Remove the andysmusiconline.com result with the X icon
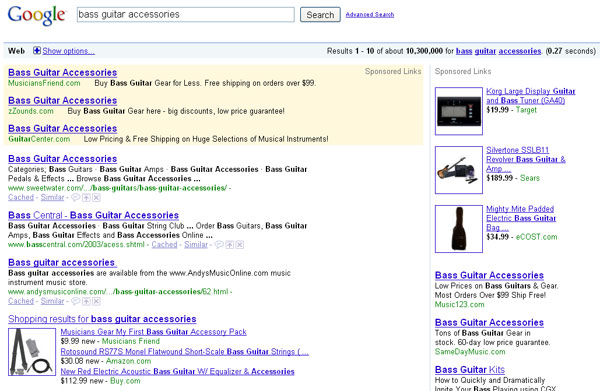The image size is (600, 391). [96, 301]
